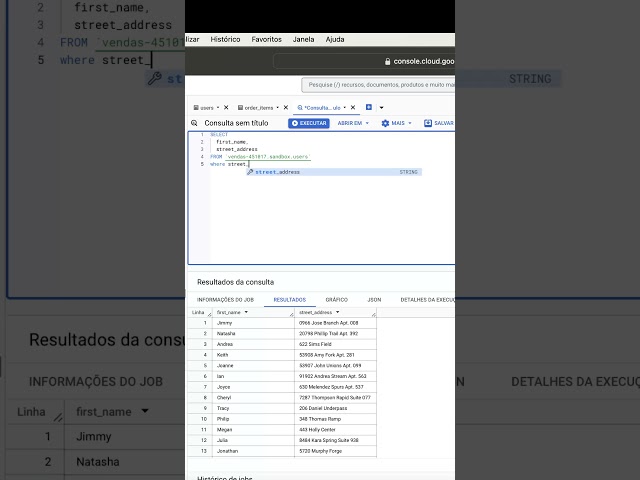The height and width of the screenshot is (480, 640).
Task: Open the Histórico menu
Action: [x=225, y=40]
